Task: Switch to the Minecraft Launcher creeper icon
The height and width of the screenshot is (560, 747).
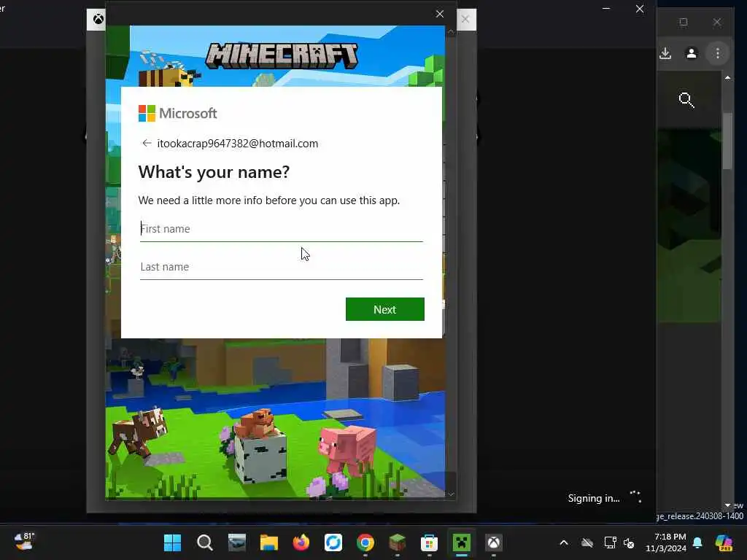Action: [x=462, y=542]
